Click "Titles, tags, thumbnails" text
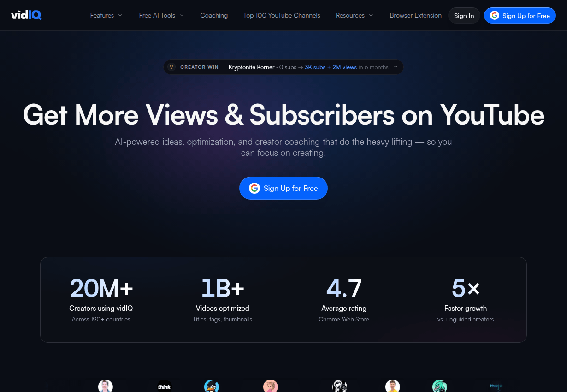Viewport: 567px width, 392px height. 223,319
